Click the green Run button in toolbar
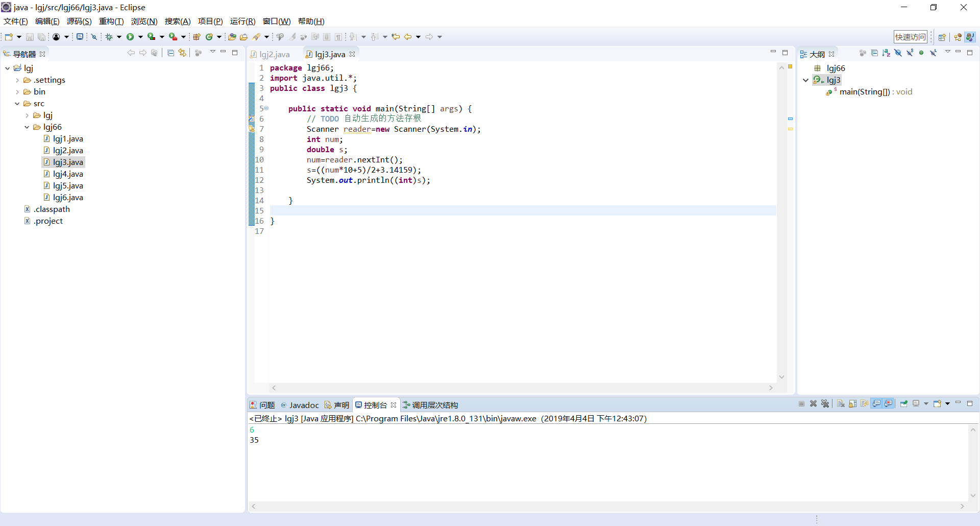This screenshot has width=980, height=526. 130,37
